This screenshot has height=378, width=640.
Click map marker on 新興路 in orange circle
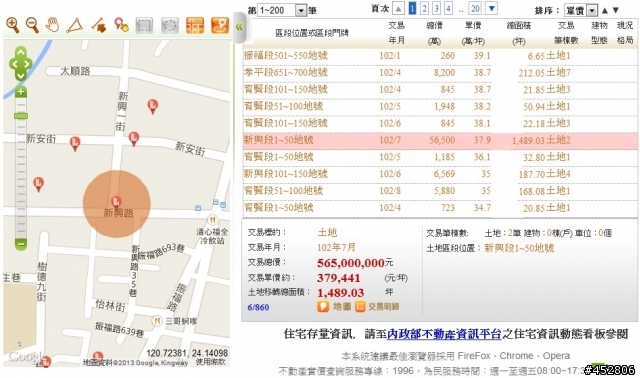click(116, 201)
